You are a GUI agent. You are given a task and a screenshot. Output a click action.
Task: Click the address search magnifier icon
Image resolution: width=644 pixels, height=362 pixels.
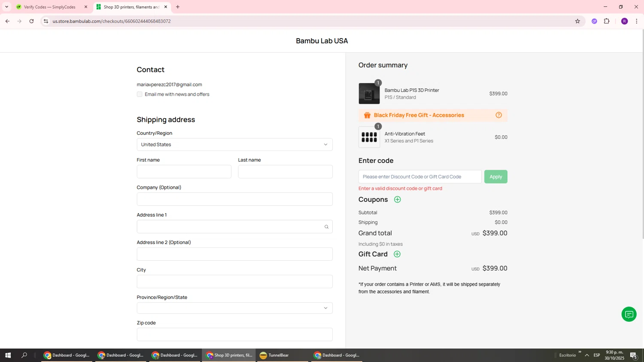[326, 227]
